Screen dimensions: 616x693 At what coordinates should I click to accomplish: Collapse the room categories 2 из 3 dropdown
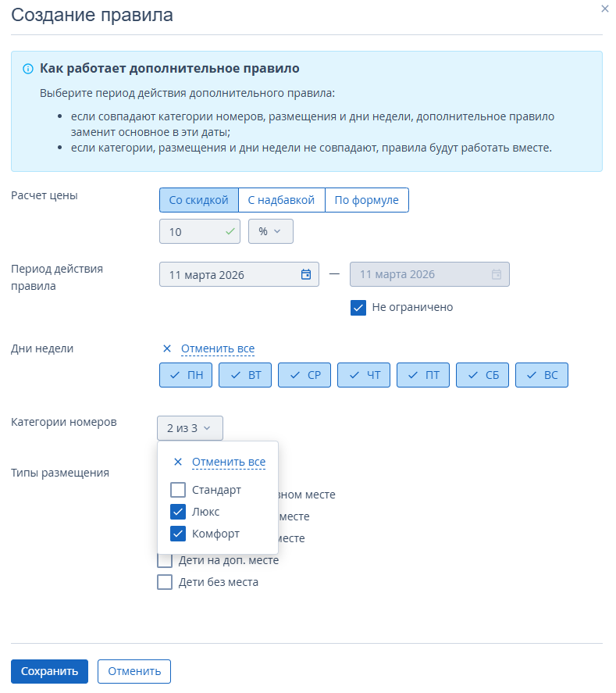coord(190,428)
